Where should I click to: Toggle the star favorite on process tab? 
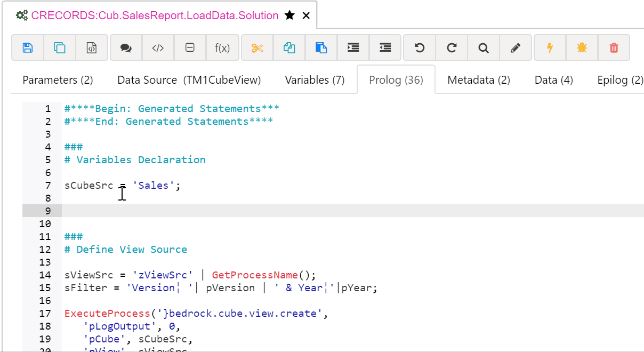(x=289, y=15)
